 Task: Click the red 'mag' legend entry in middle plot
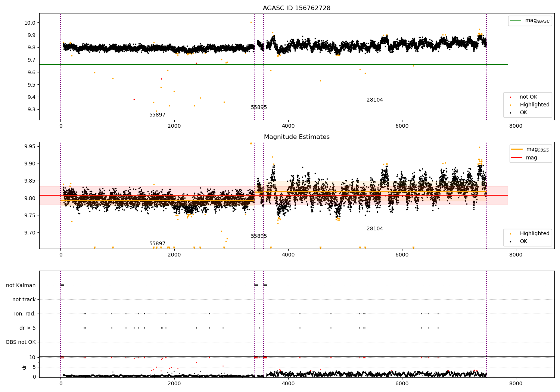(x=524, y=158)
